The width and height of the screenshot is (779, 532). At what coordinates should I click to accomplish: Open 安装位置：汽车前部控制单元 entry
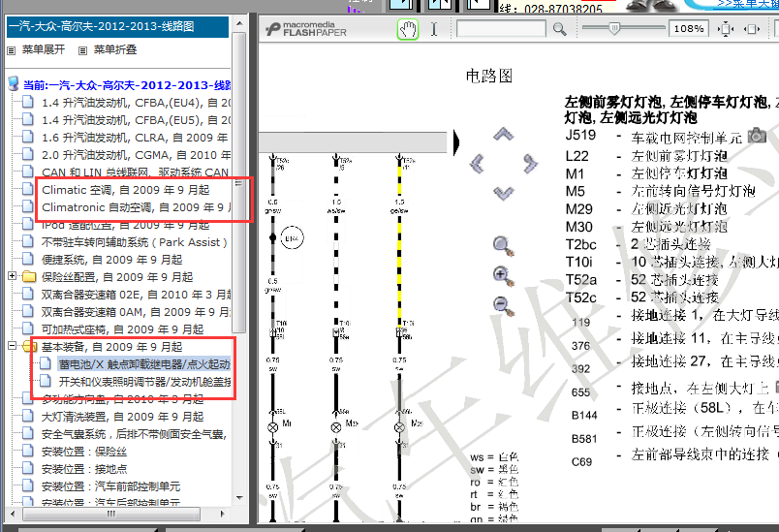pyautogui.click(x=110, y=486)
